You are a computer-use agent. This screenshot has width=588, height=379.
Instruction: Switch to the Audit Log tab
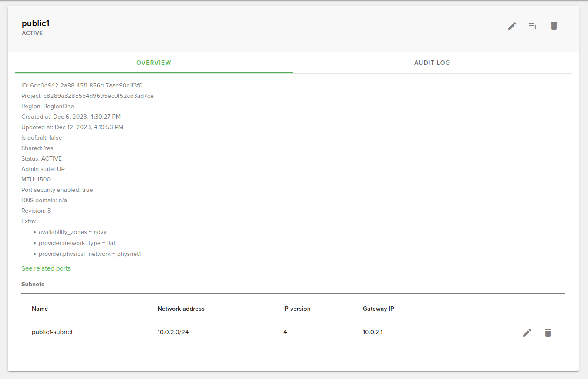coord(432,63)
